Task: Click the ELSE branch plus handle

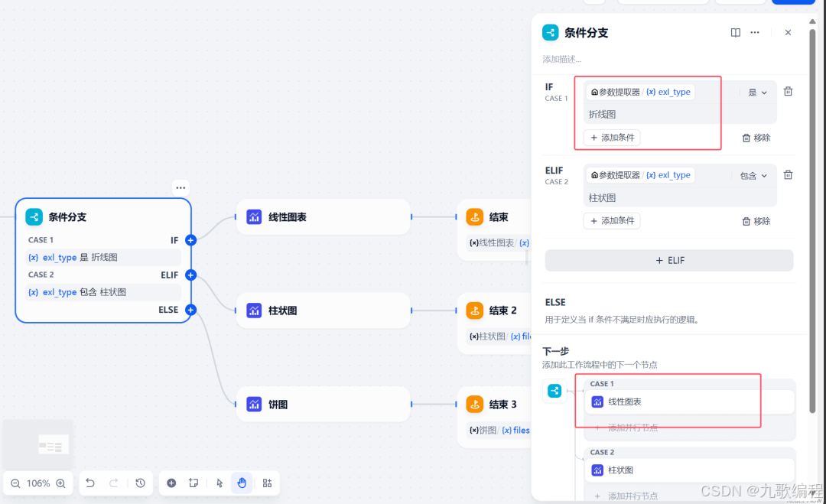Action: coord(190,310)
